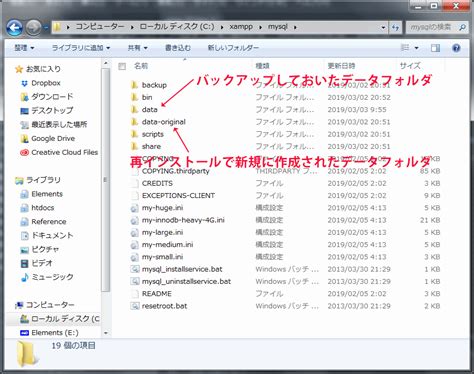Click xampp in the address breadcrumb

pyautogui.click(x=241, y=27)
